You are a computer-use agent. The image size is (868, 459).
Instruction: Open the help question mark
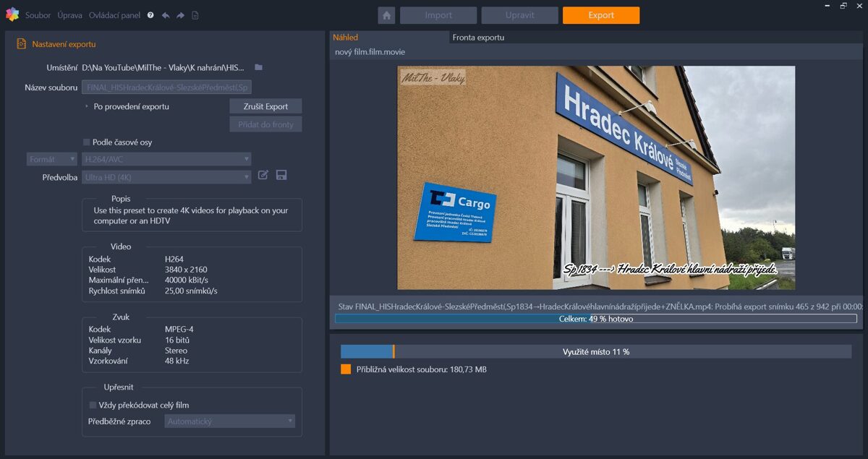click(150, 14)
